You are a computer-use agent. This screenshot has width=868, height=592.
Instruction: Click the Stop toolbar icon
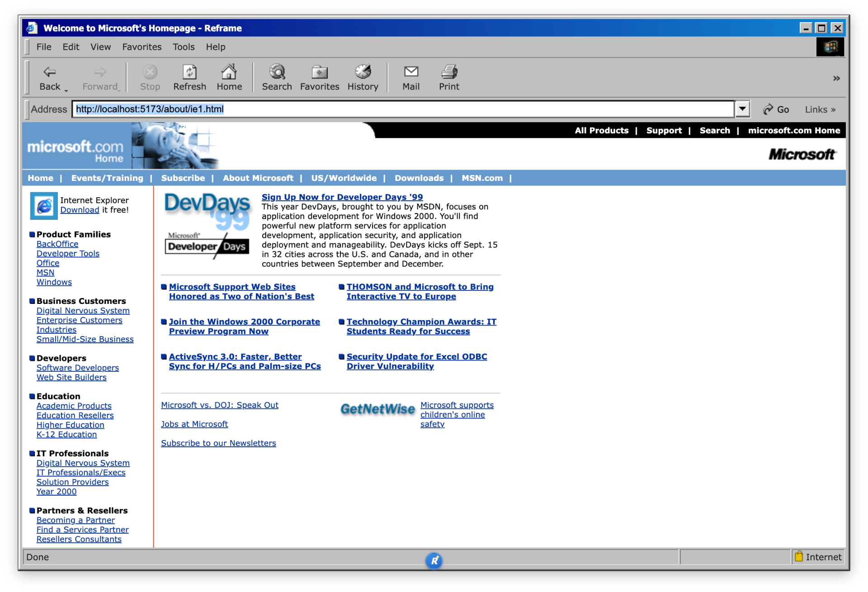(x=150, y=71)
